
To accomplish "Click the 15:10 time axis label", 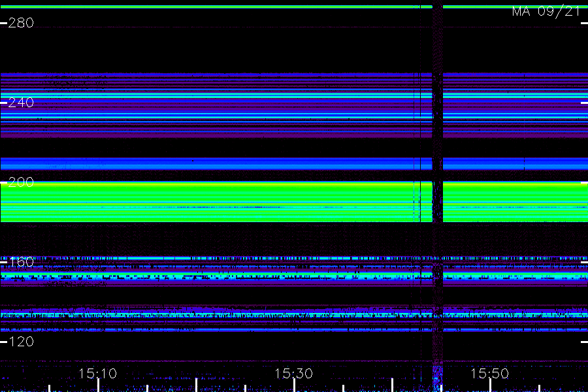I will 97,374.
